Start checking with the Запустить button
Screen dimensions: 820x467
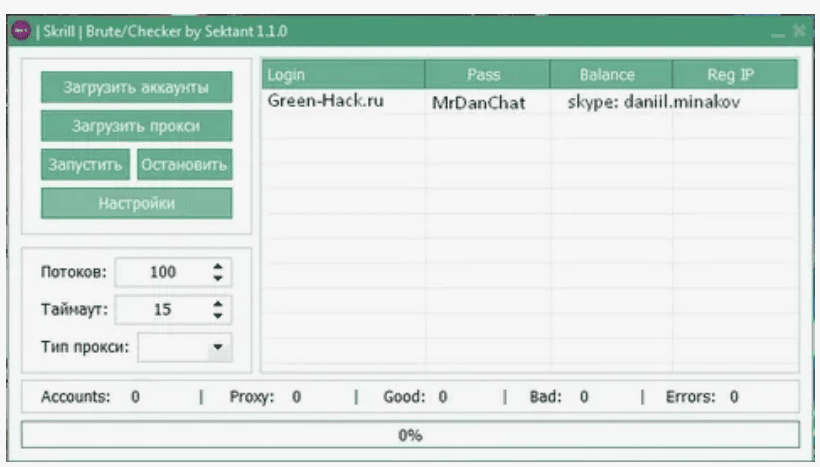(x=85, y=164)
